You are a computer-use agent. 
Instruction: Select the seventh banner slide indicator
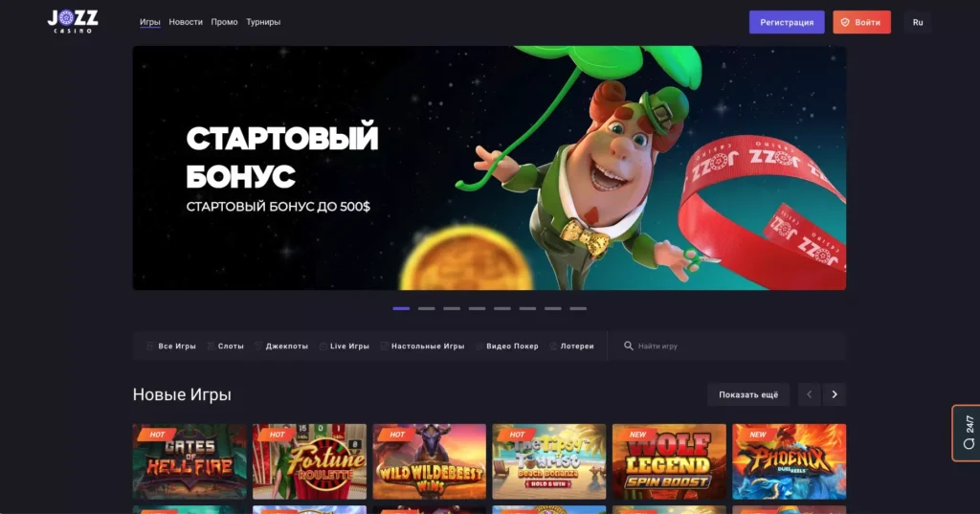[x=553, y=308]
